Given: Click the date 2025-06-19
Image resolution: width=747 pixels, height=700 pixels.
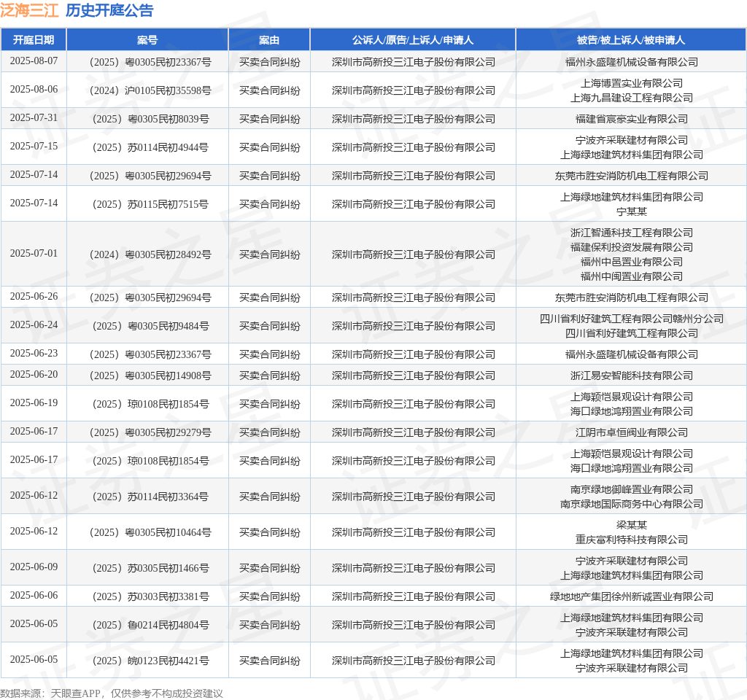Looking at the screenshot, I should pos(34,402).
